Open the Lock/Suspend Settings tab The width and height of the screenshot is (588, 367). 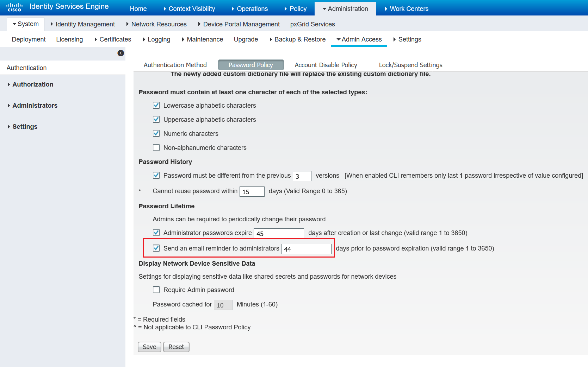click(410, 65)
